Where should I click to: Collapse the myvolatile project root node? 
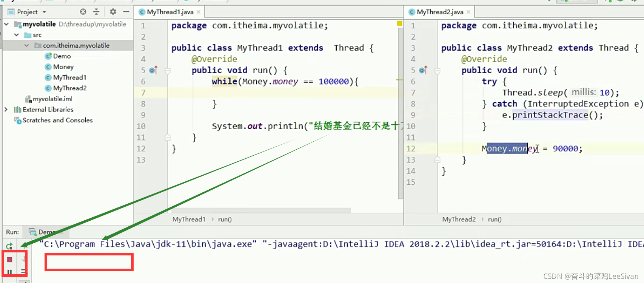[x=6, y=24]
